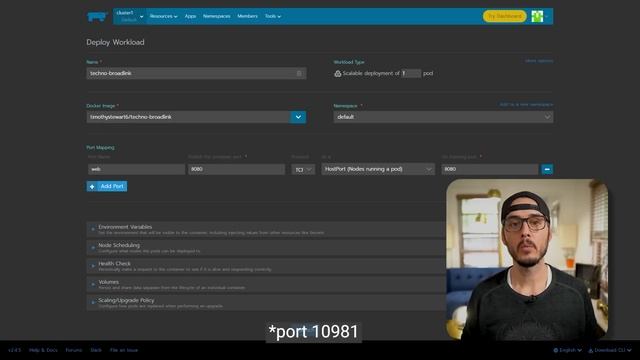Click the workload Name field containing techno-broadlink
The height and width of the screenshot is (360, 640).
point(196,73)
